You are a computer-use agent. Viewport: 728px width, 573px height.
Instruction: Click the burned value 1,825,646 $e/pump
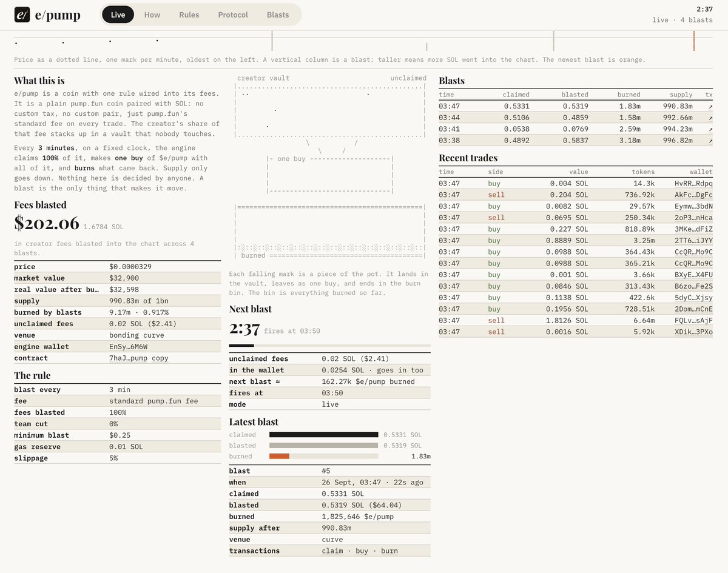pyautogui.click(x=358, y=517)
